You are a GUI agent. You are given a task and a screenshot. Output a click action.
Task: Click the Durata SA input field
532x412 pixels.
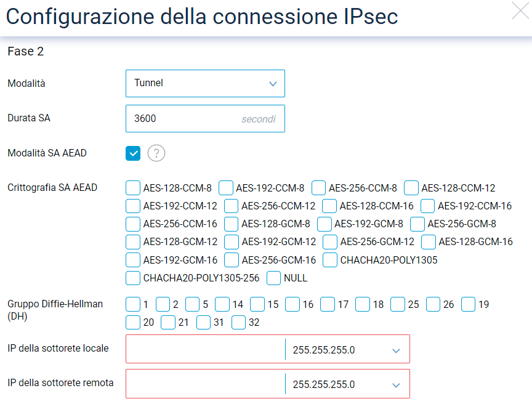click(185, 118)
